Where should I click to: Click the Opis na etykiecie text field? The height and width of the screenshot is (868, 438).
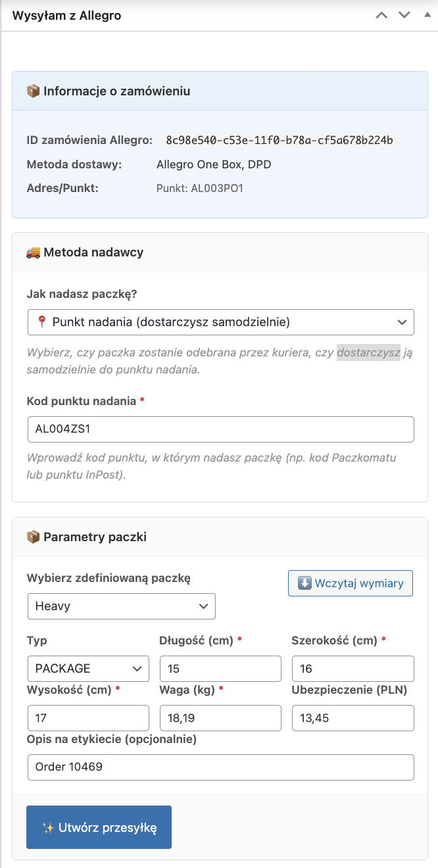coord(220,767)
